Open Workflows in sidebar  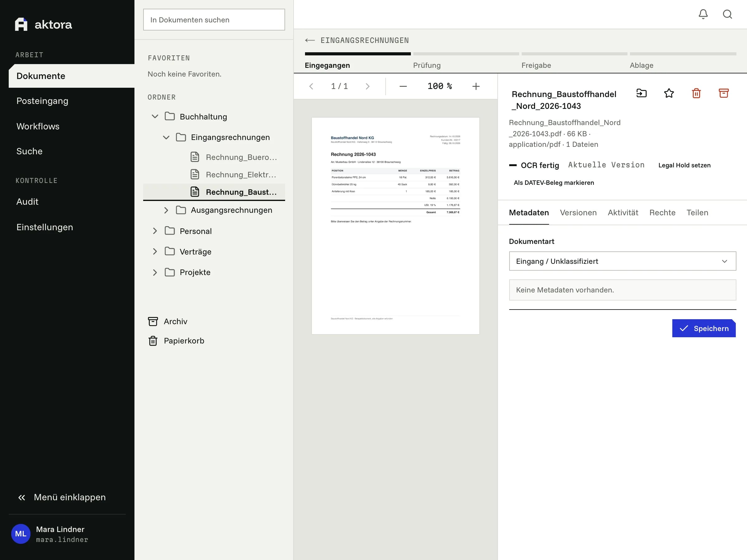pyautogui.click(x=38, y=126)
